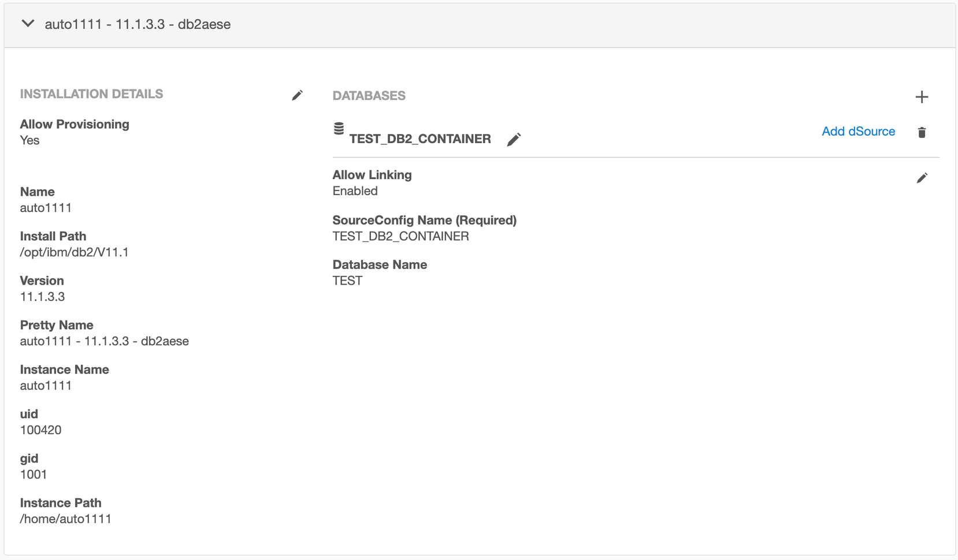Click the Enabled value under Allow Linking
This screenshot has width=958, height=560.
pos(355,191)
